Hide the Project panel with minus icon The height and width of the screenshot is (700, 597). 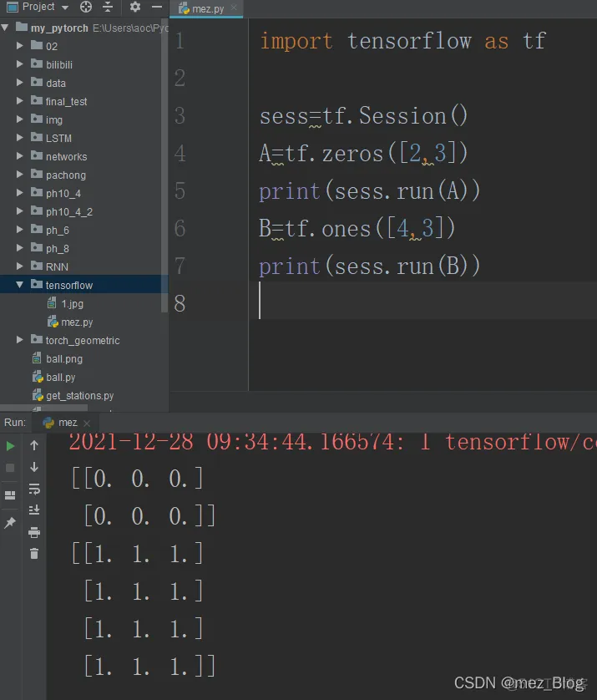[x=157, y=7]
